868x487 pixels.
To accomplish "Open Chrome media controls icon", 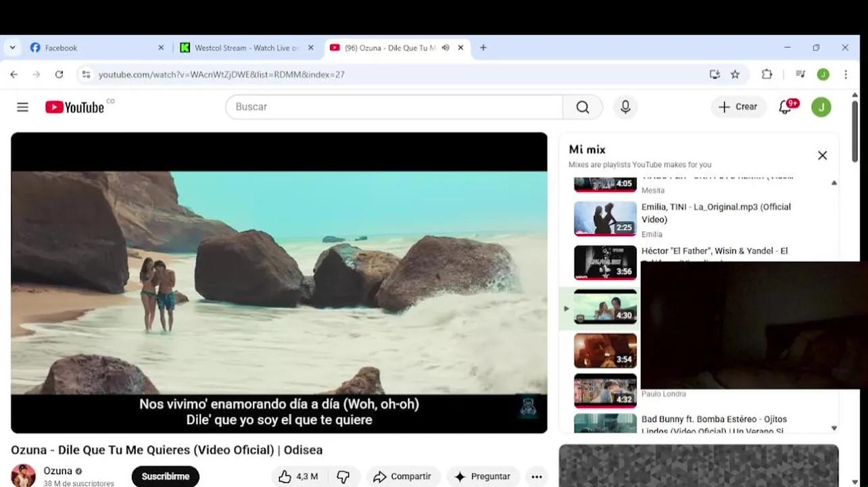I will [800, 74].
